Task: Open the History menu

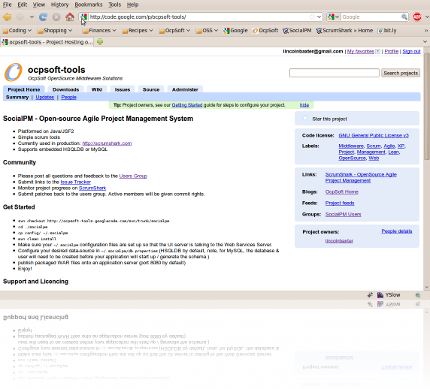Action: (x=60, y=5)
